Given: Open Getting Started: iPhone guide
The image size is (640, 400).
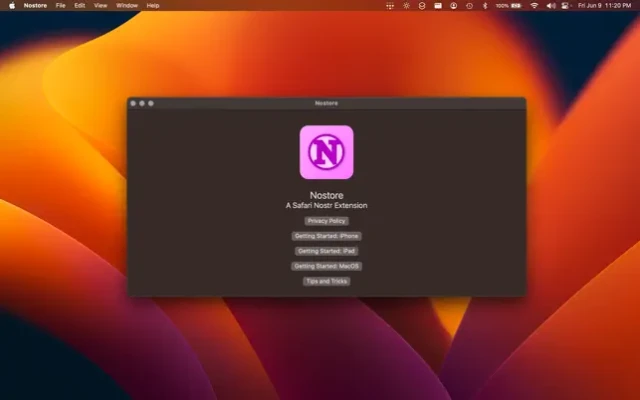Looking at the screenshot, I should [x=327, y=236].
